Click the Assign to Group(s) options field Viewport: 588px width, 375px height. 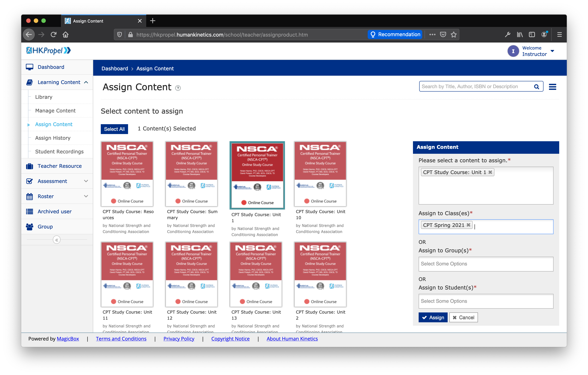pyautogui.click(x=486, y=264)
